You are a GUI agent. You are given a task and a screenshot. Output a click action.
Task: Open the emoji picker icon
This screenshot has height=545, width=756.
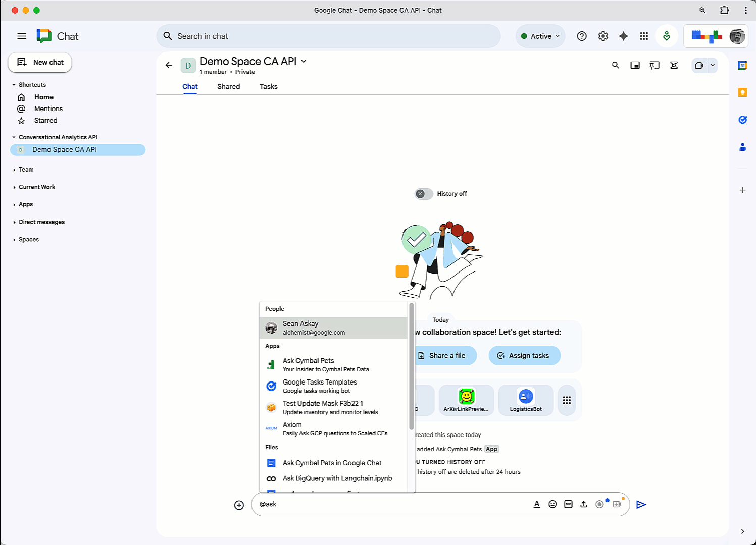552,504
